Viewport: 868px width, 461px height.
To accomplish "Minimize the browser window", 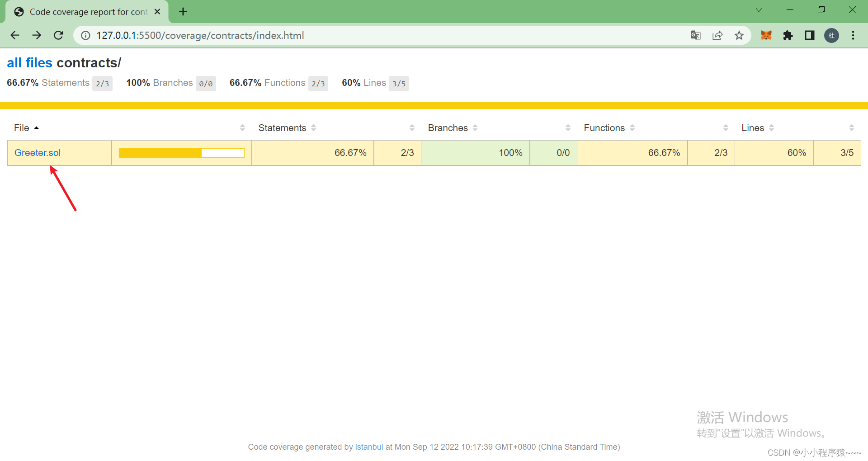I will coord(790,10).
